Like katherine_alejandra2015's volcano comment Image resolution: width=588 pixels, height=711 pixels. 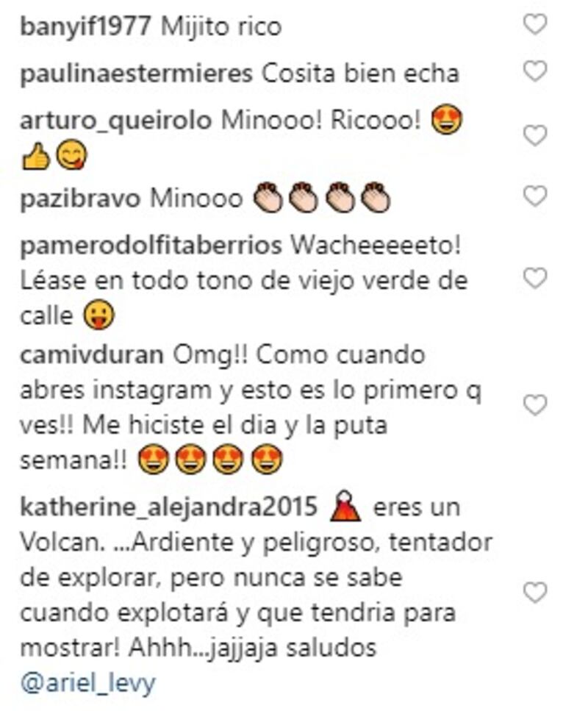(535, 593)
